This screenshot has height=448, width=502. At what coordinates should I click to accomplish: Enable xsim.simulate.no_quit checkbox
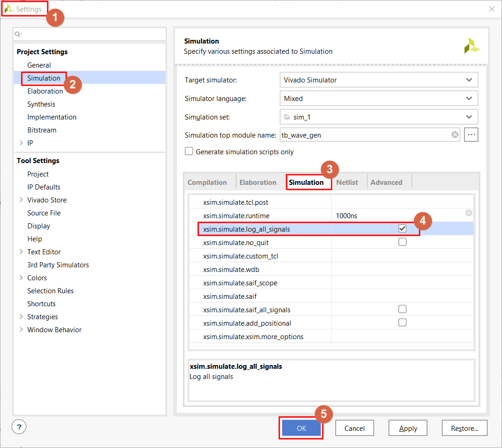pos(402,242)
